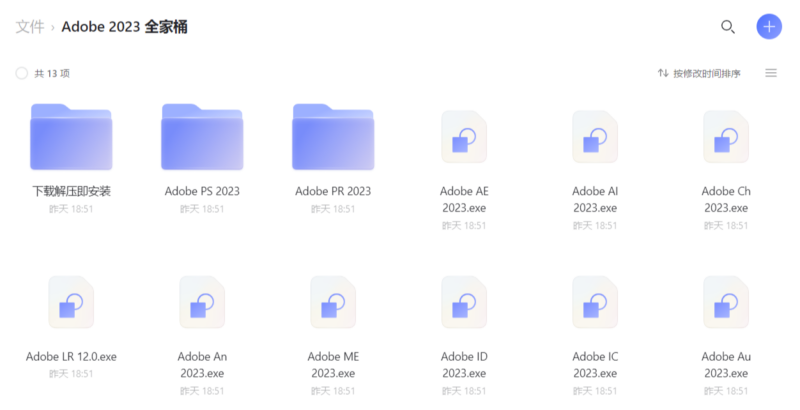Select the Adobe AE 2023.exe file icon
The width and height of the screenshot is (800, 410).
464,137
